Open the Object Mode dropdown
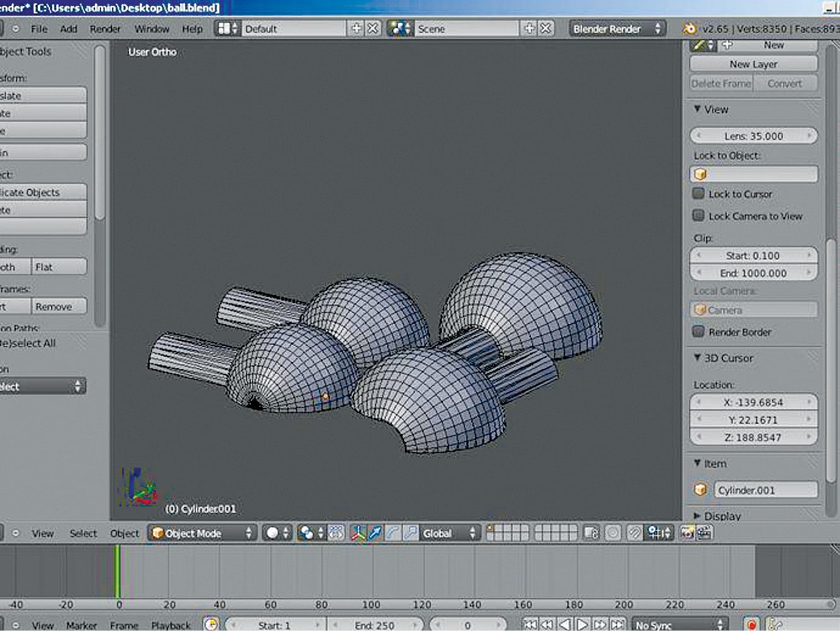 pyautogui.click(x=202, y=533)
